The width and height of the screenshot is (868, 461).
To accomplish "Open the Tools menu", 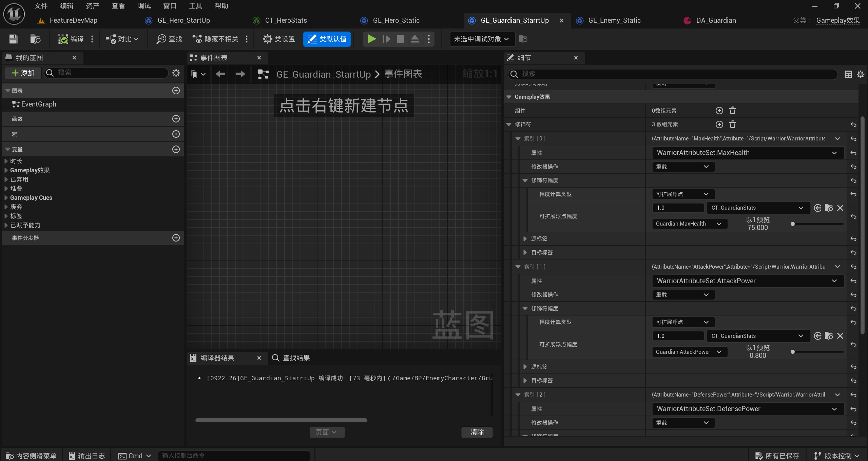I will point(195,6).
